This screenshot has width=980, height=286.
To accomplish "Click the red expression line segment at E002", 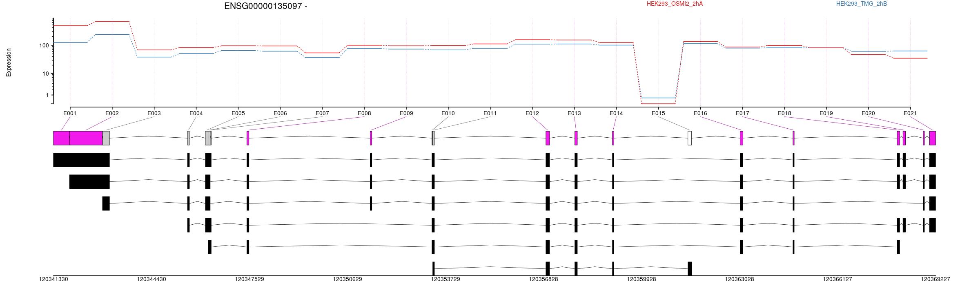I will click(112, 21).
